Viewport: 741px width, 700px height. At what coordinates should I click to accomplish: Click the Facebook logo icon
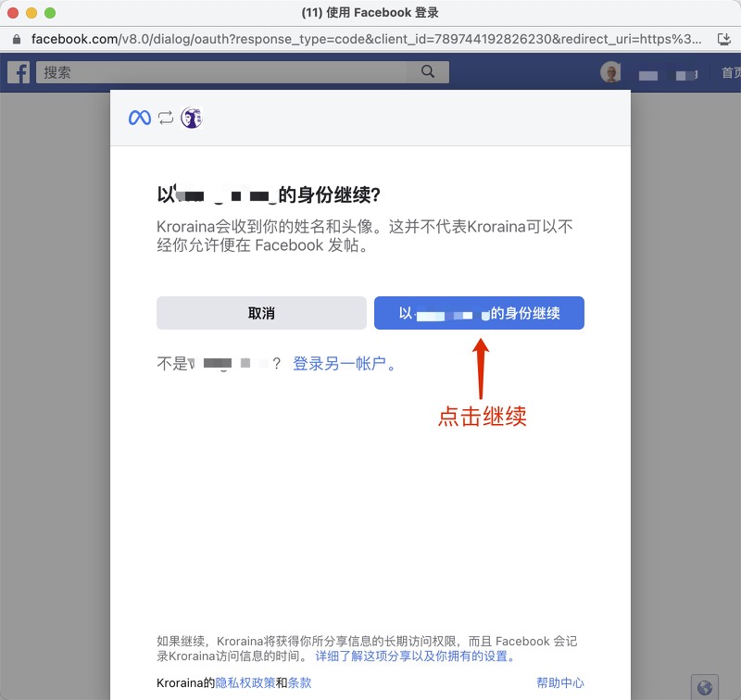click(19, 72)
